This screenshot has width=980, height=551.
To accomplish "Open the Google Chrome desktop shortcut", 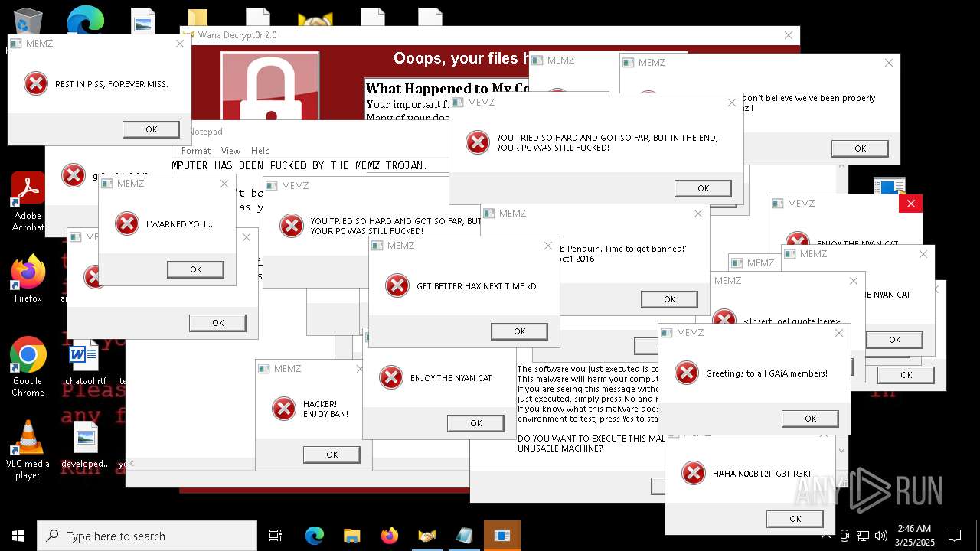I will pyautogui.click(x=28, y=367).
